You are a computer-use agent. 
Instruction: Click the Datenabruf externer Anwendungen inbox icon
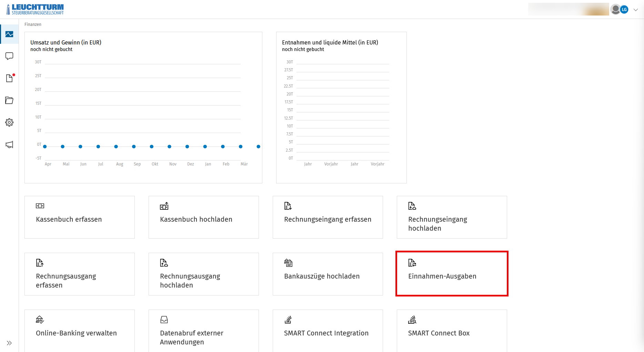point(164,320)
